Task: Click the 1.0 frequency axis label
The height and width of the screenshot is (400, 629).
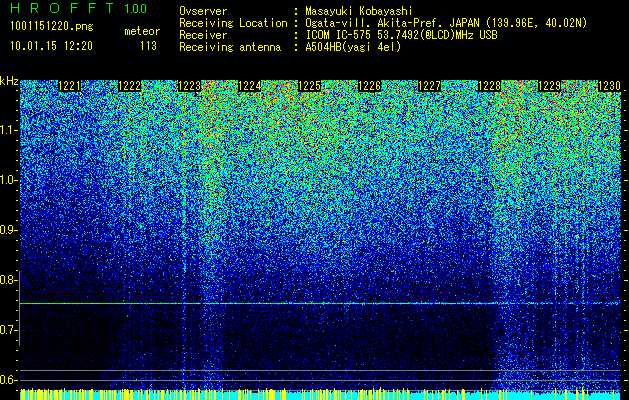Action: (8, 181)
